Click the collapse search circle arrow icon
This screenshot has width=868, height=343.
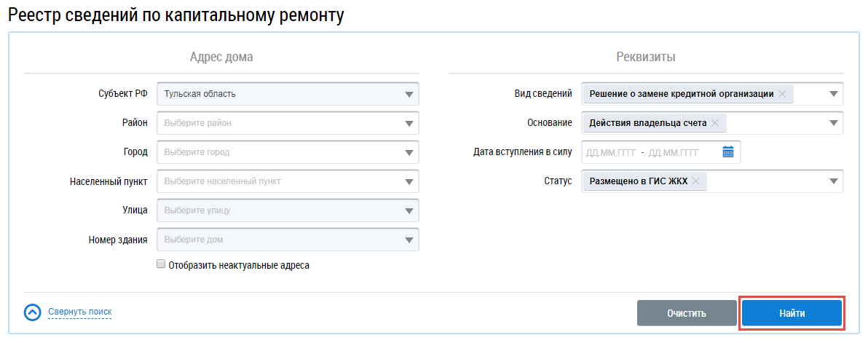coord(33,312)
